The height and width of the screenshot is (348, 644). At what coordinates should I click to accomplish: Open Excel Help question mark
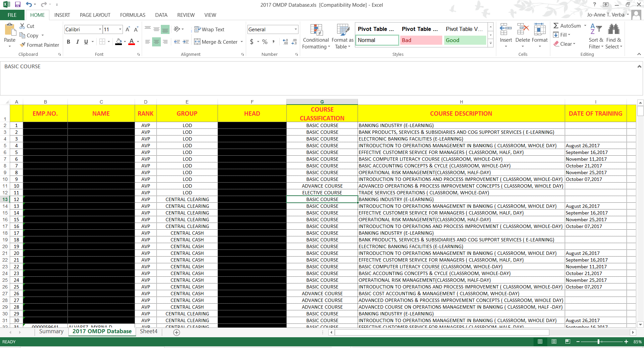(595, 5)
